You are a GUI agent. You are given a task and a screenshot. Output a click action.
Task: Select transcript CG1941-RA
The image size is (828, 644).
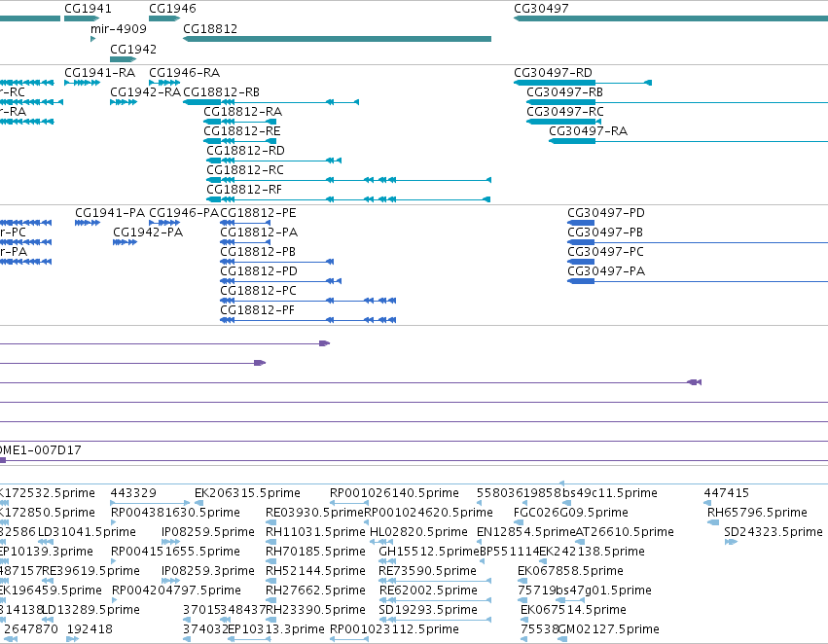click(x=100, y=72)
